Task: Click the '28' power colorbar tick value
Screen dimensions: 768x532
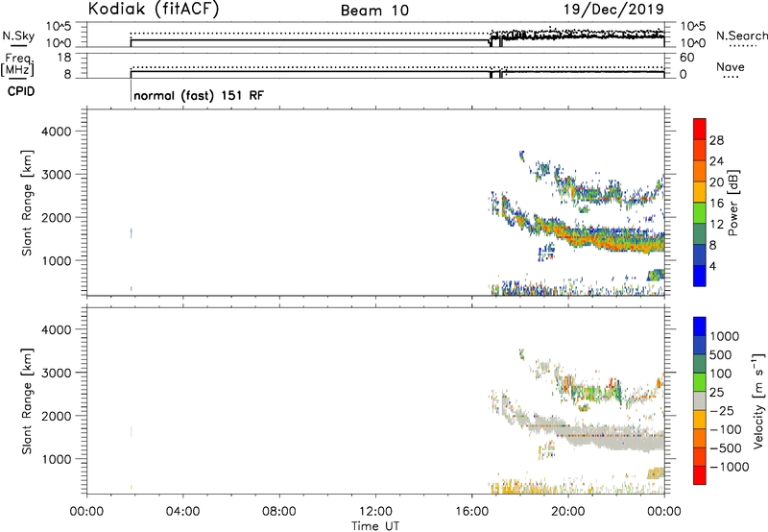Action: (716, 140)
